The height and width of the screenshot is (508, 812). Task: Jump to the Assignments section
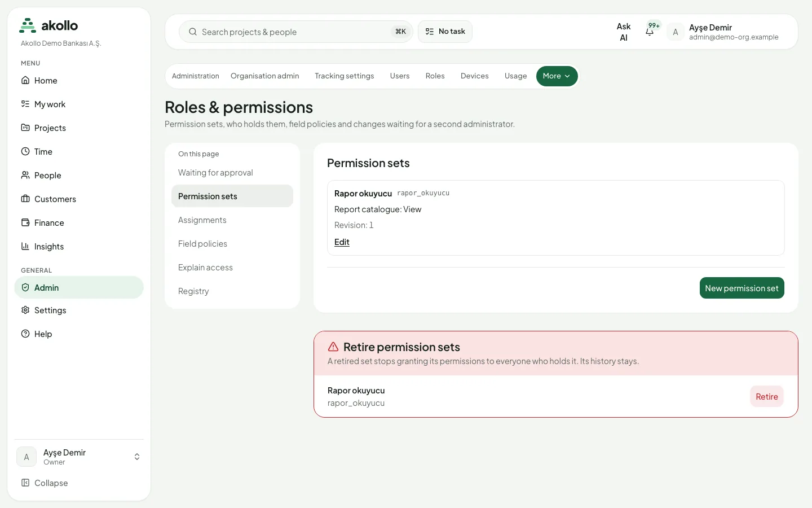coord(232,220)
